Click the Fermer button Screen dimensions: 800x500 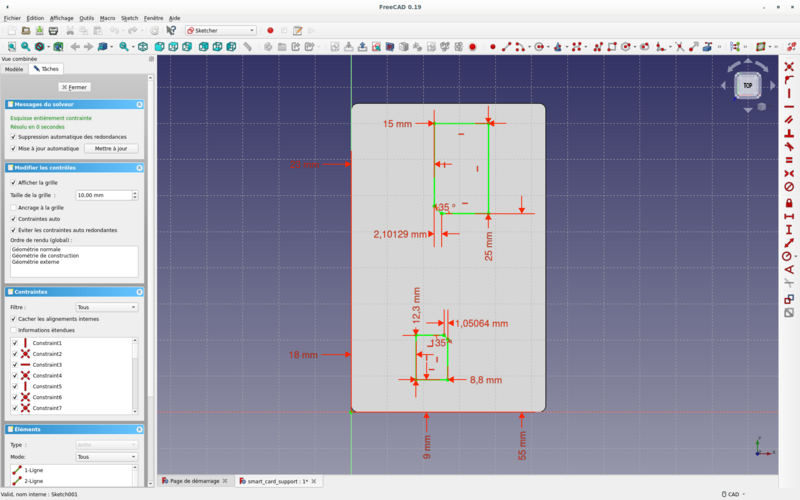[74, 87]
